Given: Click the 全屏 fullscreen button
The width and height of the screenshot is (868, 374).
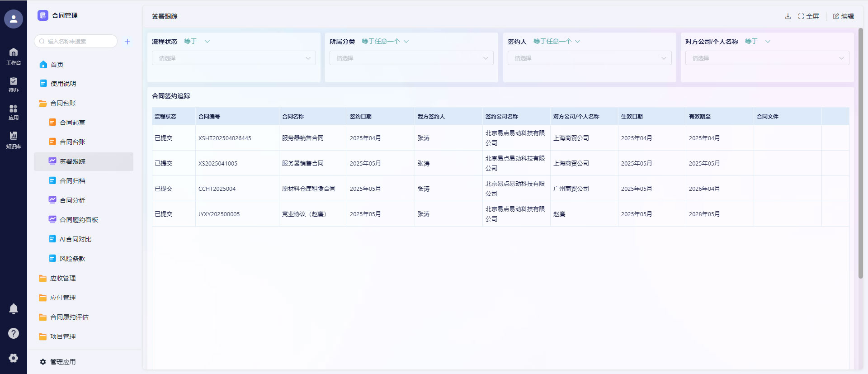Looking at the screenshot, I should (x=808, y=16).
